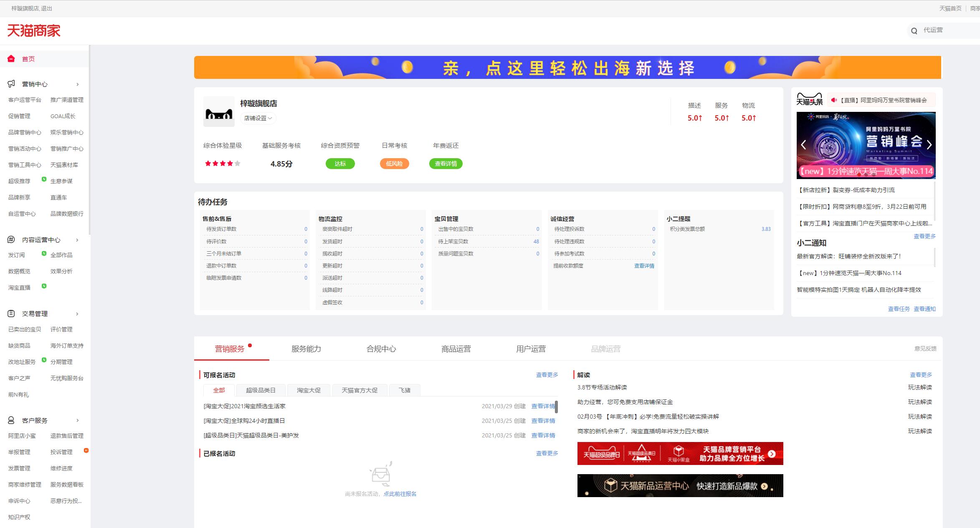The width and height of the screenshot is (980, 528).
Task: Click 查看更多 beside 已报名活动
Action: pyautogui.click(x=547, y=453)
